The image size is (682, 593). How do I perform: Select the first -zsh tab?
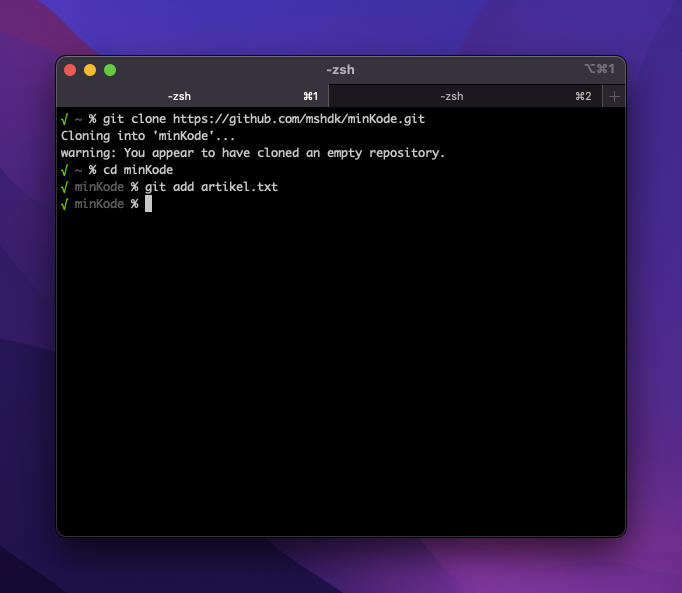[x=192, y=96]
